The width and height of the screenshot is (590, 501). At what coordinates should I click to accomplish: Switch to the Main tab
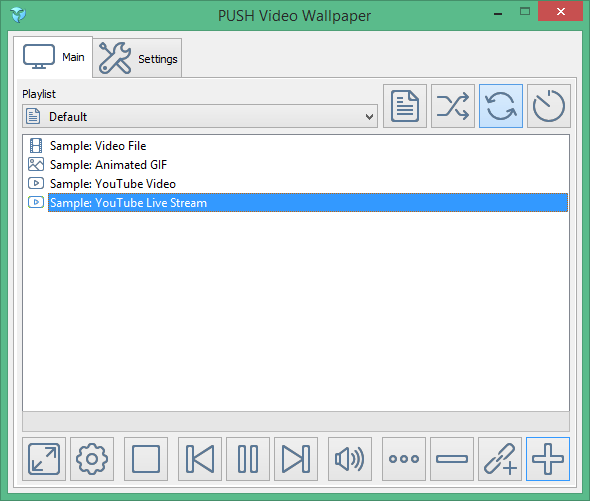pos(53,57)
